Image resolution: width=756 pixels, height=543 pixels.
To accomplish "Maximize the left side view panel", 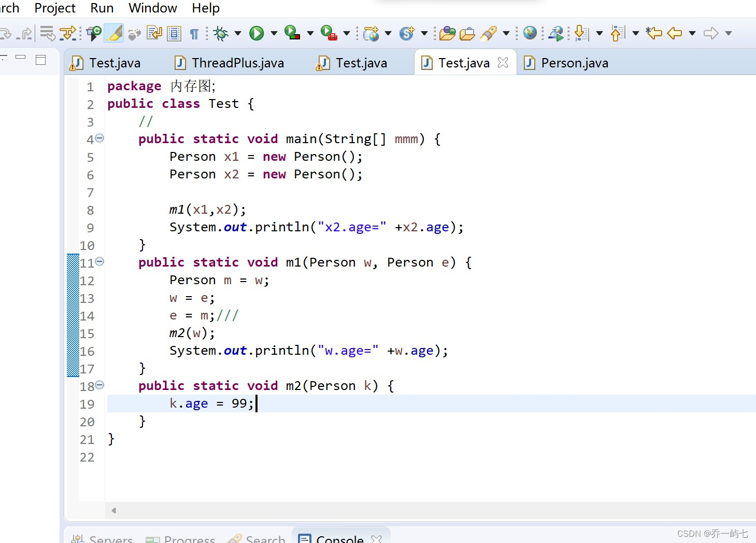I will (x=41, y=60).
